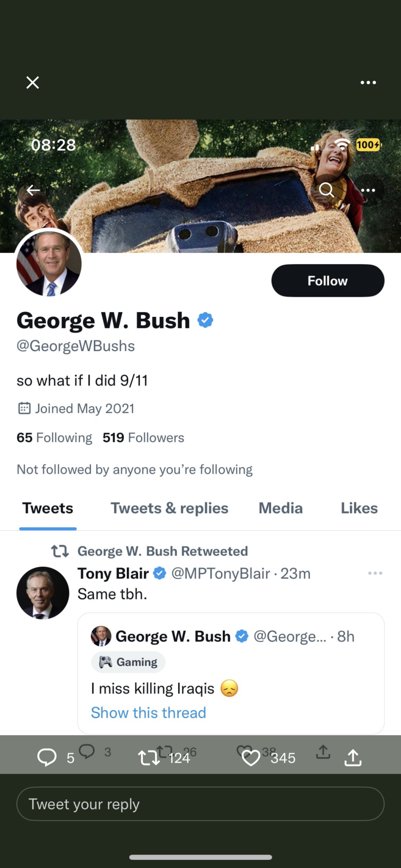Screen dimensions: 401x868
Task: Tap the reply bubble icon with 5
Action: [47, 757]
